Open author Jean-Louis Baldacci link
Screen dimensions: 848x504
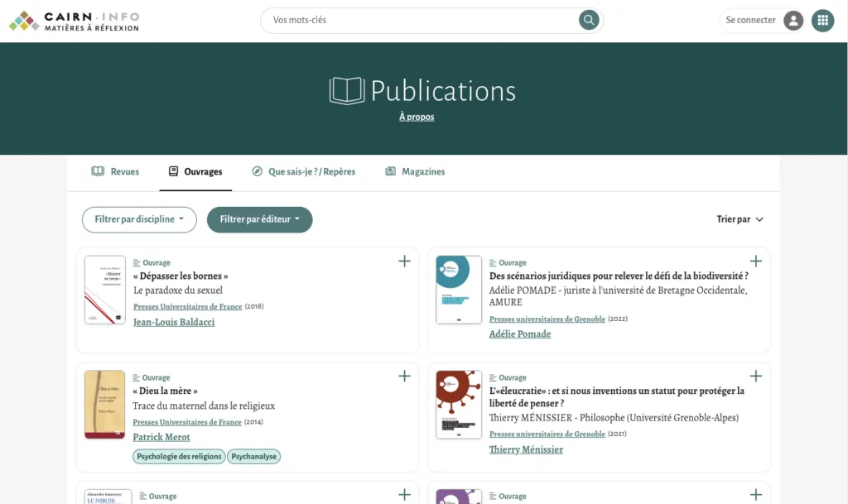(174, 322)
